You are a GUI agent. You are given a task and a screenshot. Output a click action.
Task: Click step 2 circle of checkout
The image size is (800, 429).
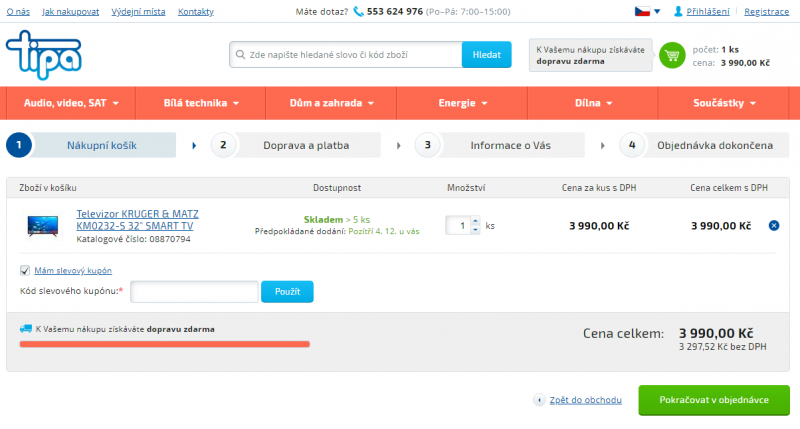tap(223, 145)
